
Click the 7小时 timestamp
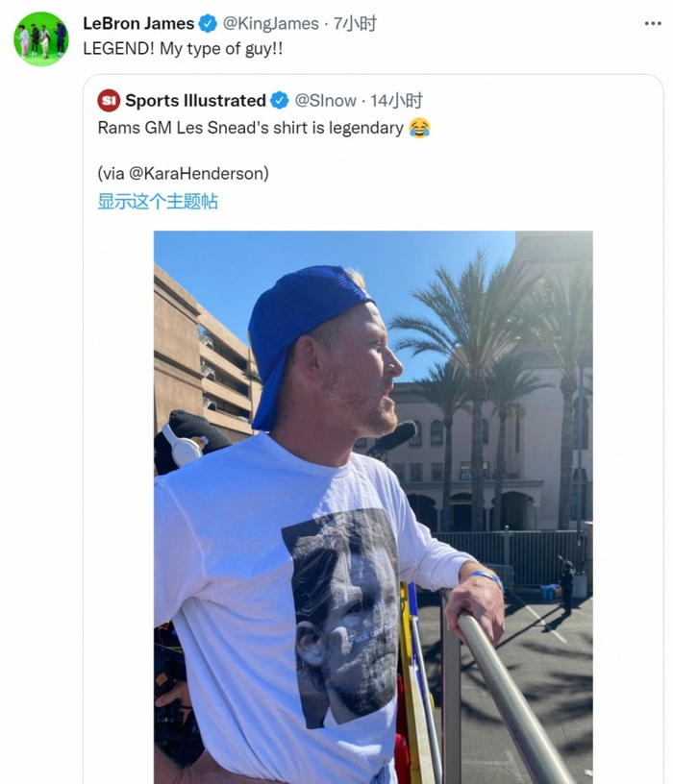[x=355, y=23]
